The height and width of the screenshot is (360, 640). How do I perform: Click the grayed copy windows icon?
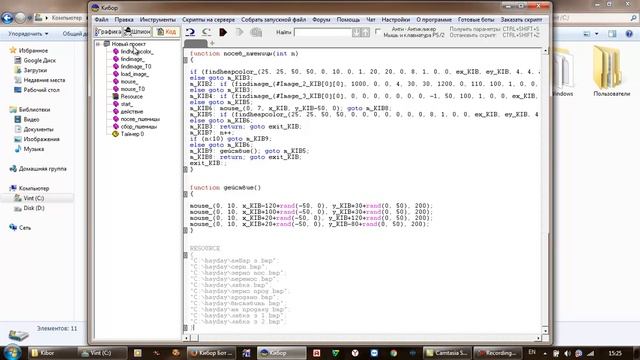[256, 32]
